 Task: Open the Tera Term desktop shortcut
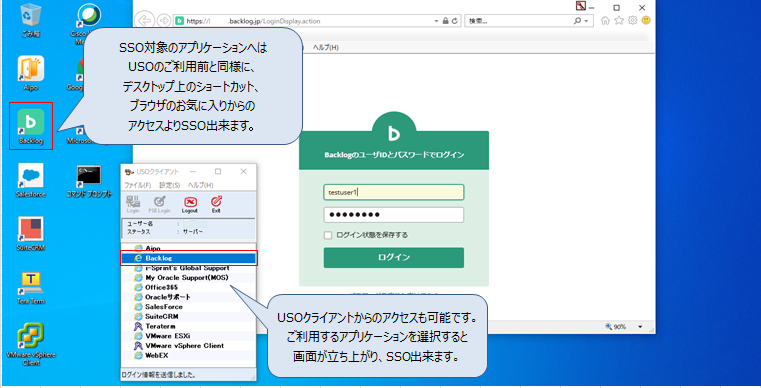point(31,287)
